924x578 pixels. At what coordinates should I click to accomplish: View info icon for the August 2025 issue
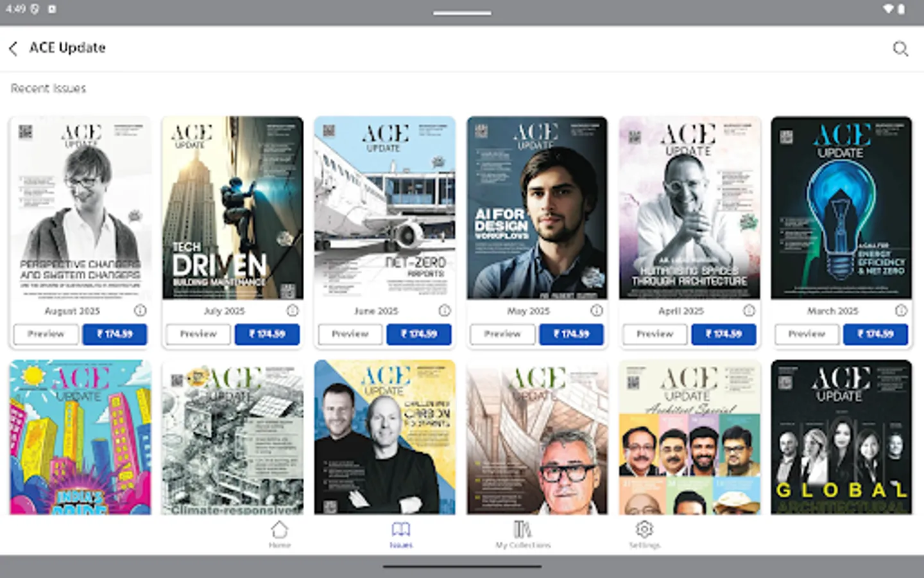tap(140, 310)
